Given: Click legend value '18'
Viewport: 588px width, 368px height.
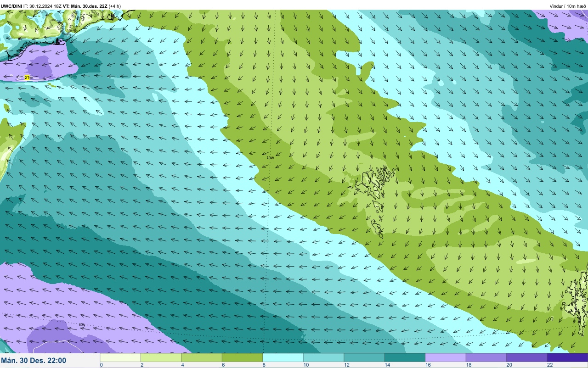Looking at the screenshot, I should pos(468,365).
